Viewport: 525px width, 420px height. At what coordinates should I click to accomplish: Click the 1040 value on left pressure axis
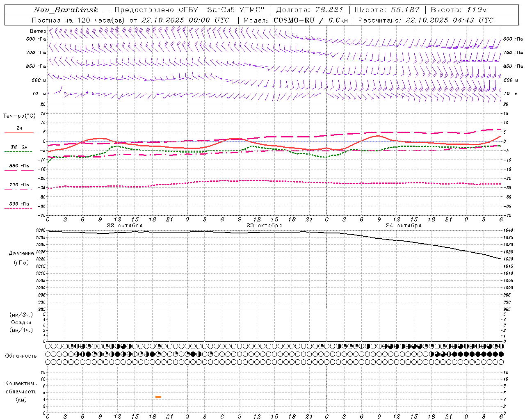pos(41,230)
